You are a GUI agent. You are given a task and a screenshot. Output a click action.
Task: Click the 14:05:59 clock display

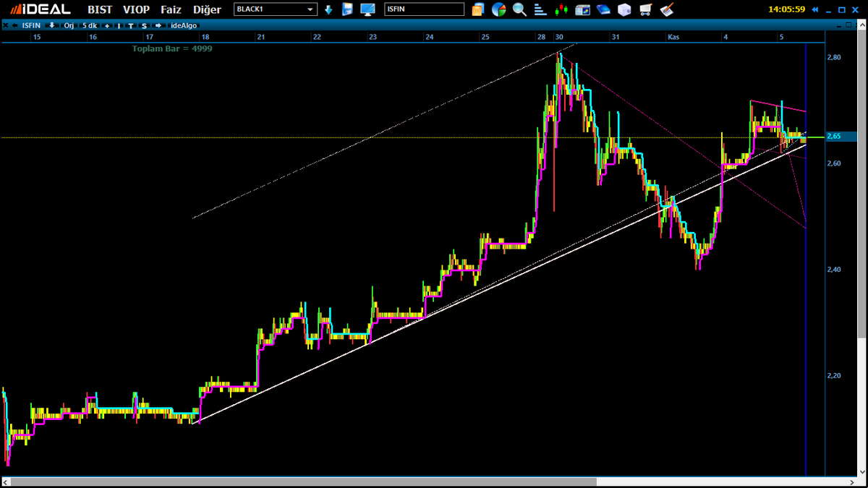click(788, 9)
